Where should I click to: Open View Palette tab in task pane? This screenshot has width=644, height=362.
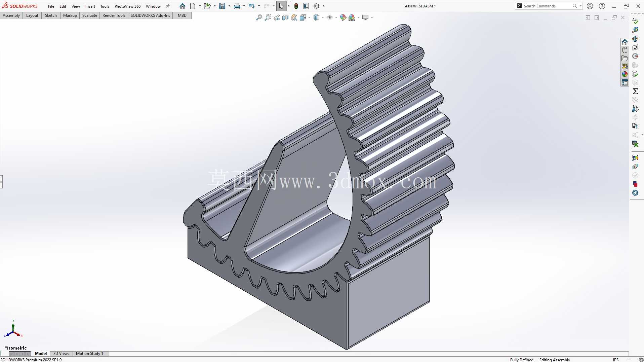(x=625, y=66)
